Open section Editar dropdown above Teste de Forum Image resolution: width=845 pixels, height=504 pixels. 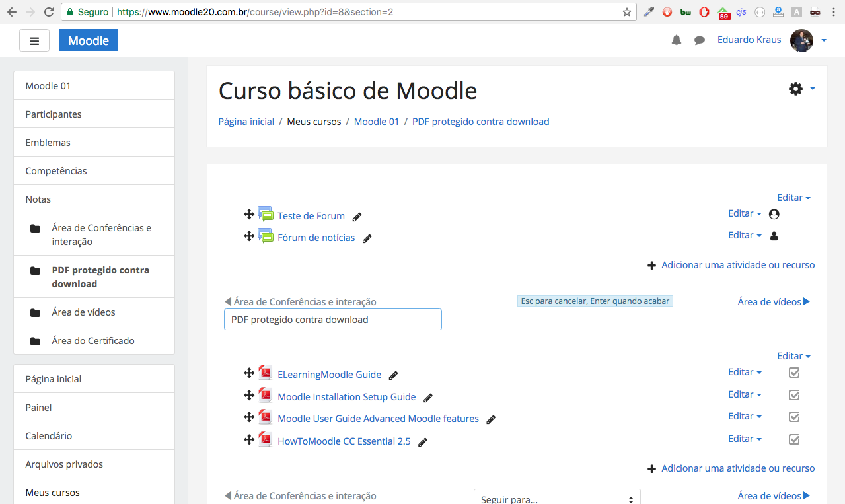(x=793, y=198)
